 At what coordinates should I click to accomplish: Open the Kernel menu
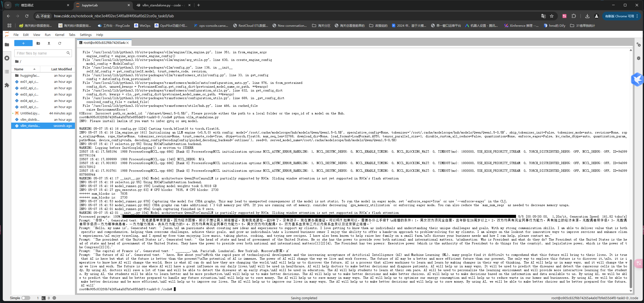[59, 35]
